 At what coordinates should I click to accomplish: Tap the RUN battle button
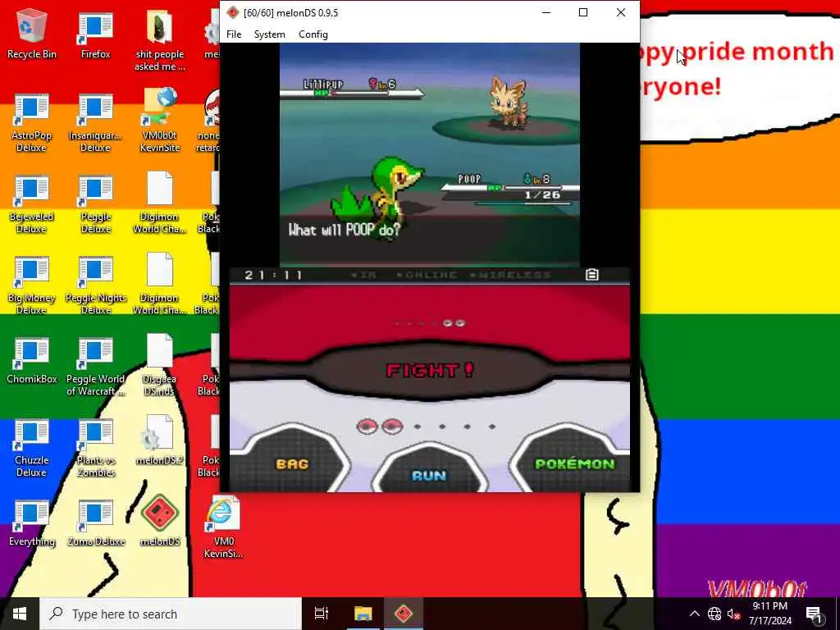(429, 475)
